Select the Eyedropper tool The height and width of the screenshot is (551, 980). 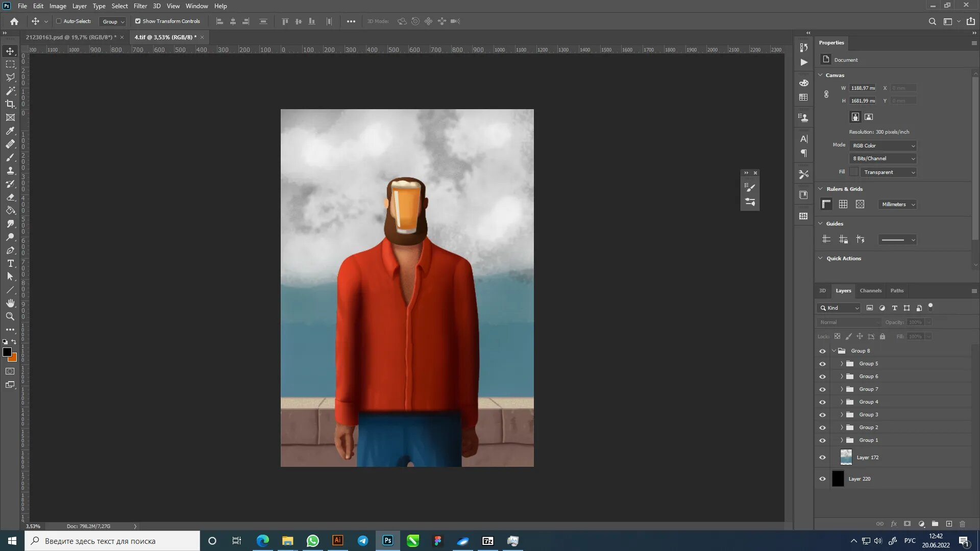pyautogui.click(x=10, y=131)
